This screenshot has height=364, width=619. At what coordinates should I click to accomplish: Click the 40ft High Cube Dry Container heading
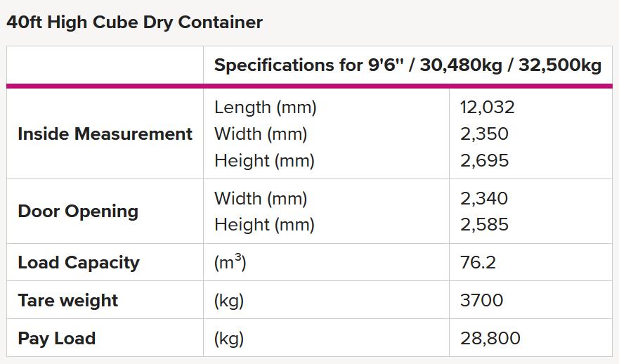[x=135, y=22]
